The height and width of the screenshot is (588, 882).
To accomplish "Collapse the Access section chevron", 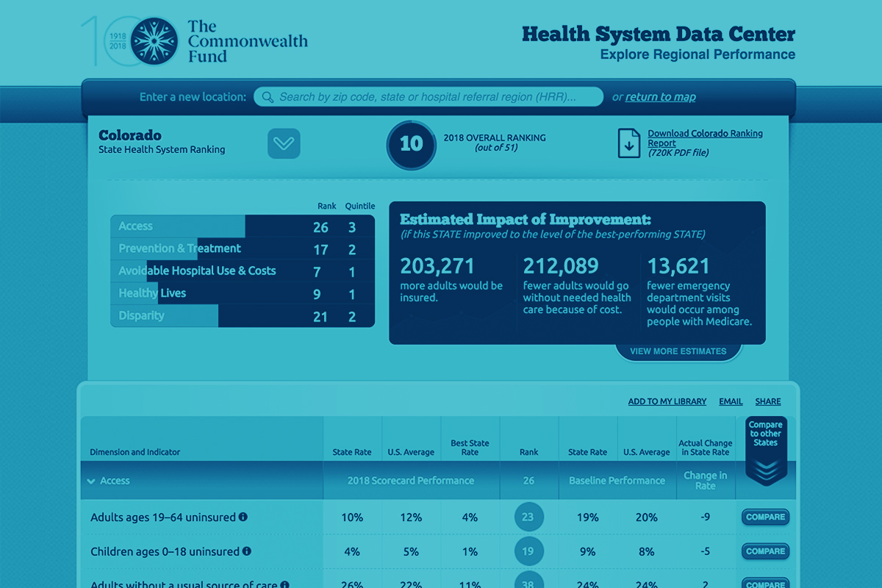I will [91, 481].
